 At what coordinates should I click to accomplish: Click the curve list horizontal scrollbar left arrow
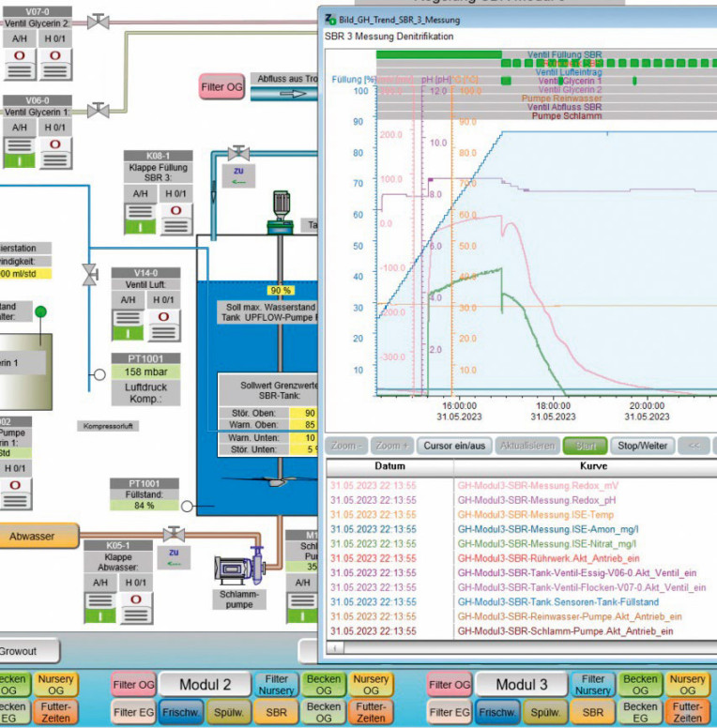click(x=333, y=647)
